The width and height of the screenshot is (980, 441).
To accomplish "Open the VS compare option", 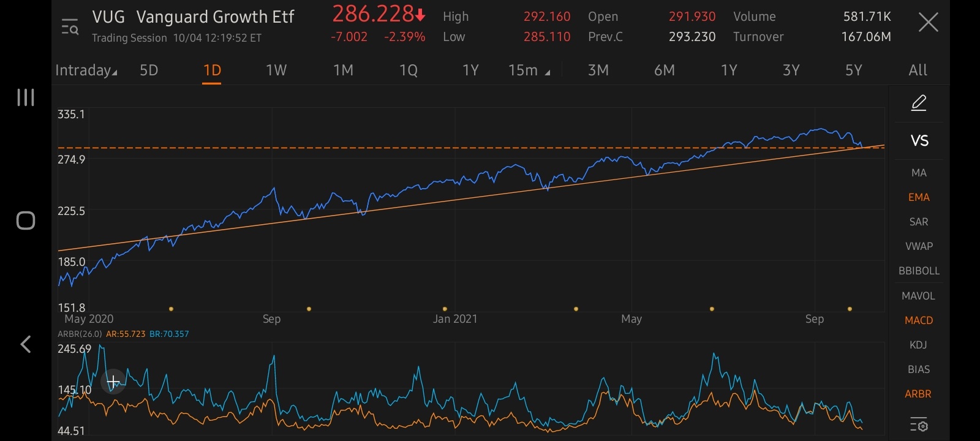I will coord(919,141).
